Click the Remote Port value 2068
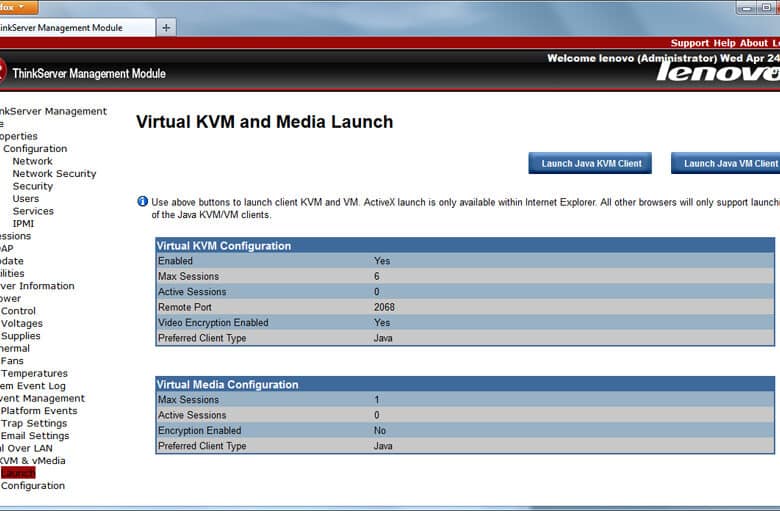 [x=384, y=307]
